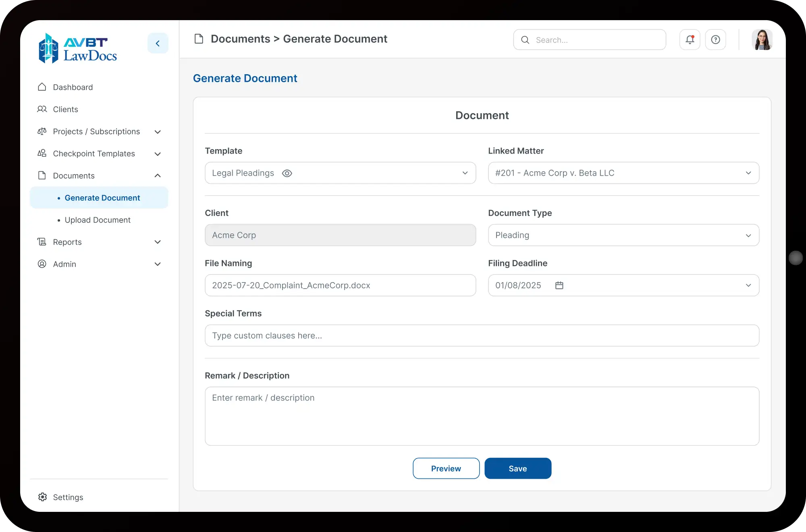Viewport: 806px width, 532px height.
Task: Preview template with eye icon
Action: [287, 173]
